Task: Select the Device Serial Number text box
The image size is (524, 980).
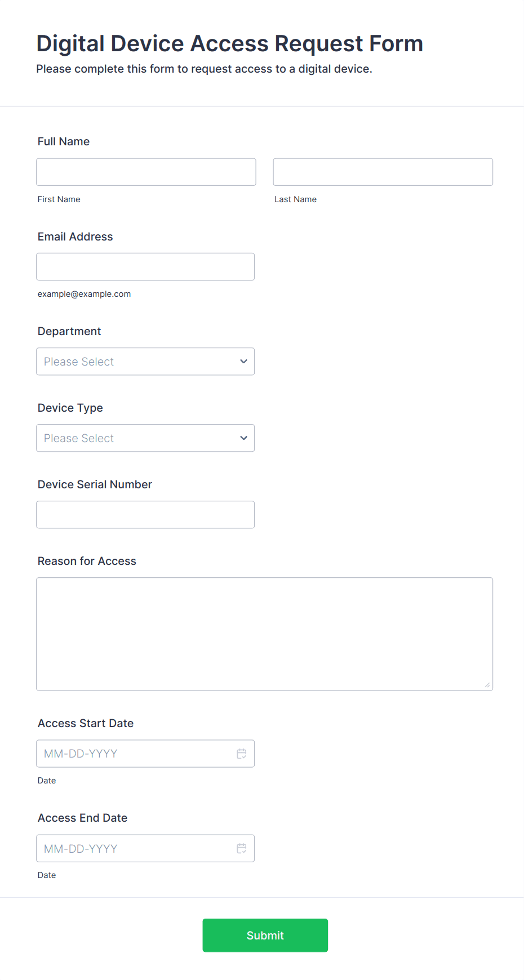Action: click(145, 515)
